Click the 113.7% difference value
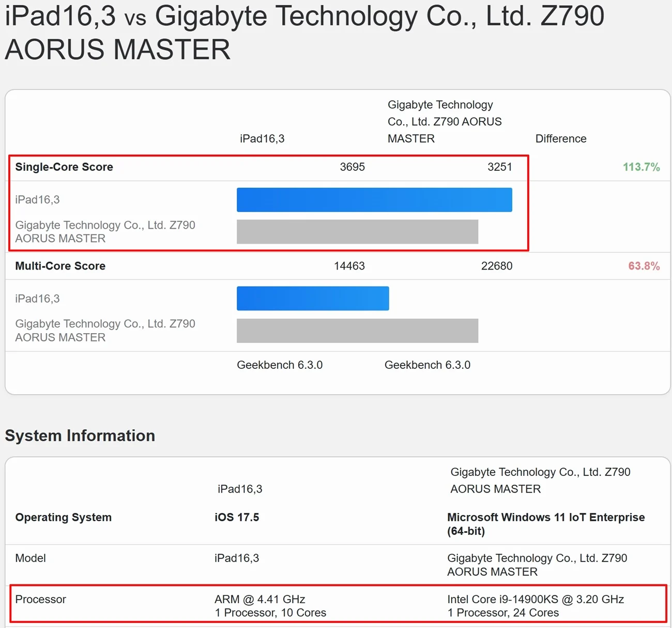672x628 pixels. pyautogui.click(x=641, y=167)
